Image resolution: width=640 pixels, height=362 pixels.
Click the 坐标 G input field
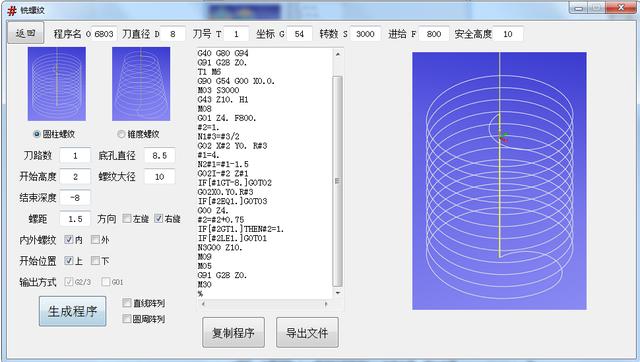point(299,34)
